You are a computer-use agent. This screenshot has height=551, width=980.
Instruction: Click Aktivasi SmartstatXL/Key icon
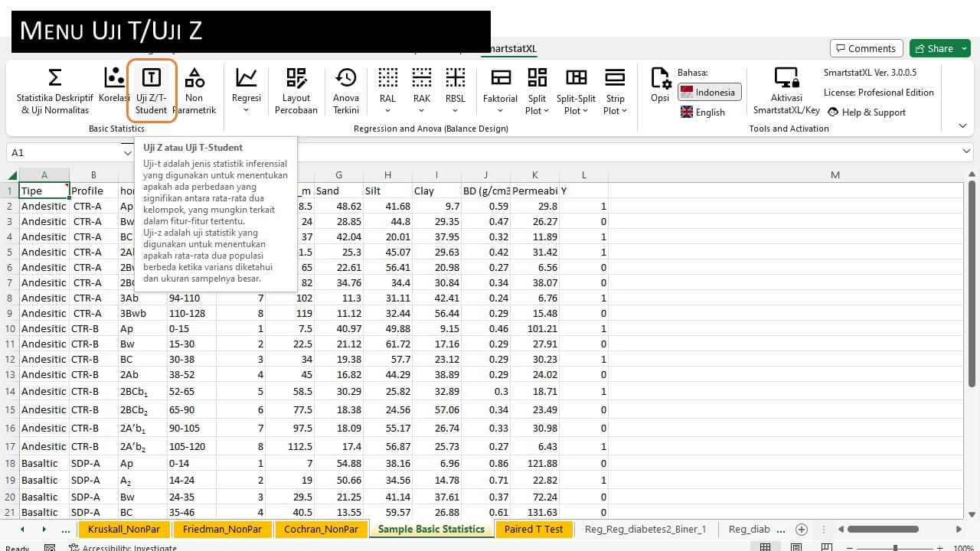pyautogui.click(x=786, y=91)
